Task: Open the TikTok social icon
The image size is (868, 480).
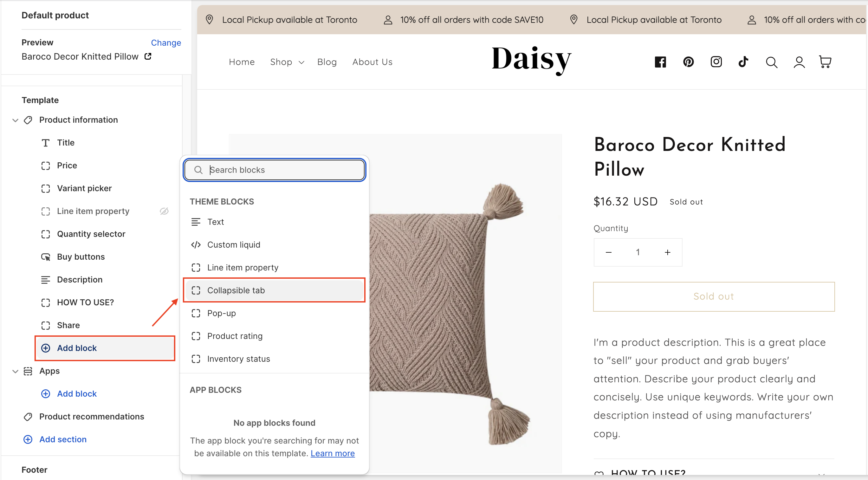Action: click(x=743, y=62)
